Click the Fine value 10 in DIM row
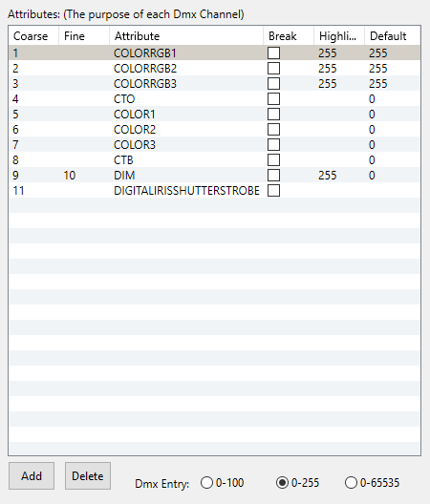 coord(70,176)
